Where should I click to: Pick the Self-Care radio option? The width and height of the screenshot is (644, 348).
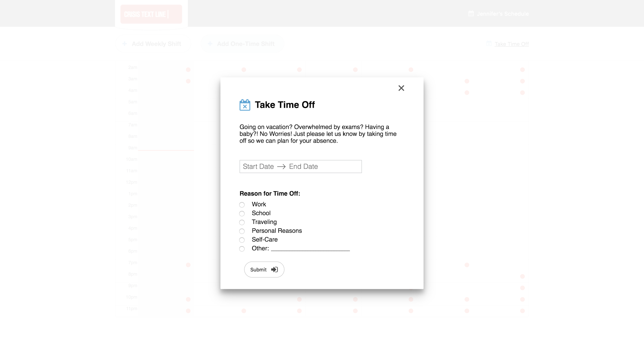242,240
